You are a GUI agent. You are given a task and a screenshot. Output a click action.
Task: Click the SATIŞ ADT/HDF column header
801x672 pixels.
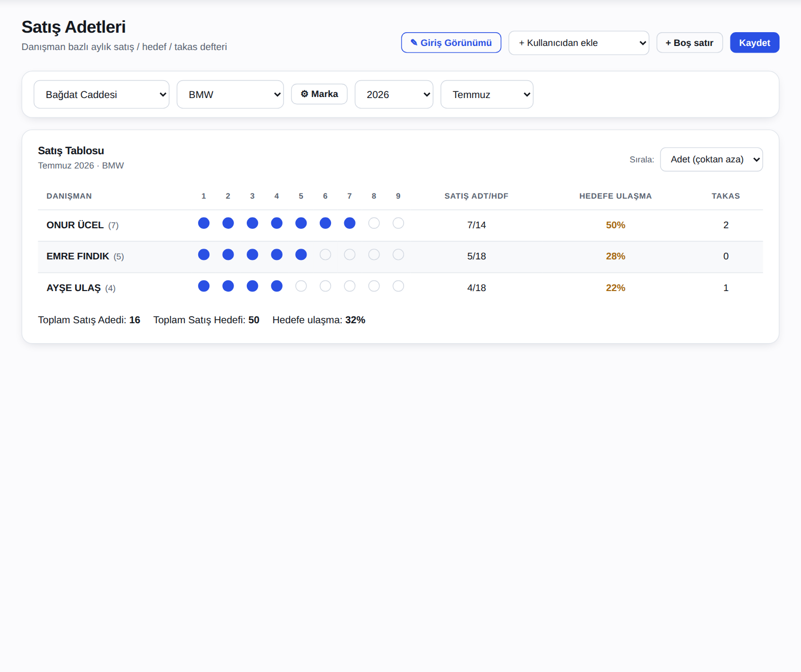coord(477,196)
